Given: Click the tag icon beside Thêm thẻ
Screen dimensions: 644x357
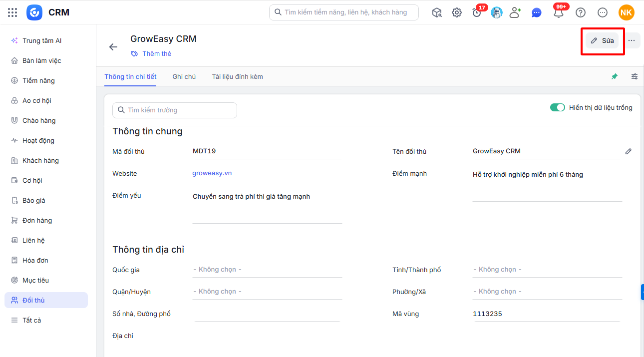Looking at the screenshot, I should coord(134,53).
